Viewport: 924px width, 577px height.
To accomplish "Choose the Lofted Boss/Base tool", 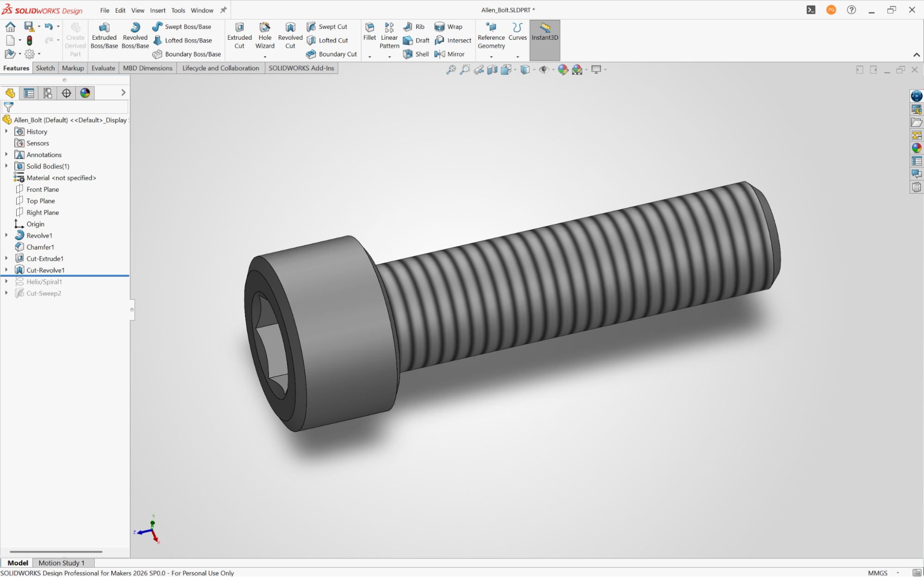I will coord(182,41).
